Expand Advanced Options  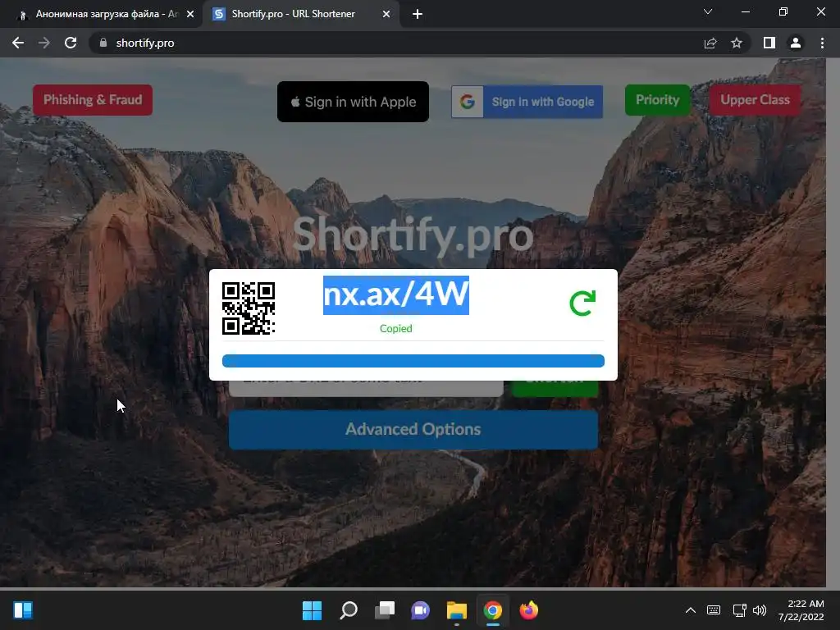(x=413, y=430)
